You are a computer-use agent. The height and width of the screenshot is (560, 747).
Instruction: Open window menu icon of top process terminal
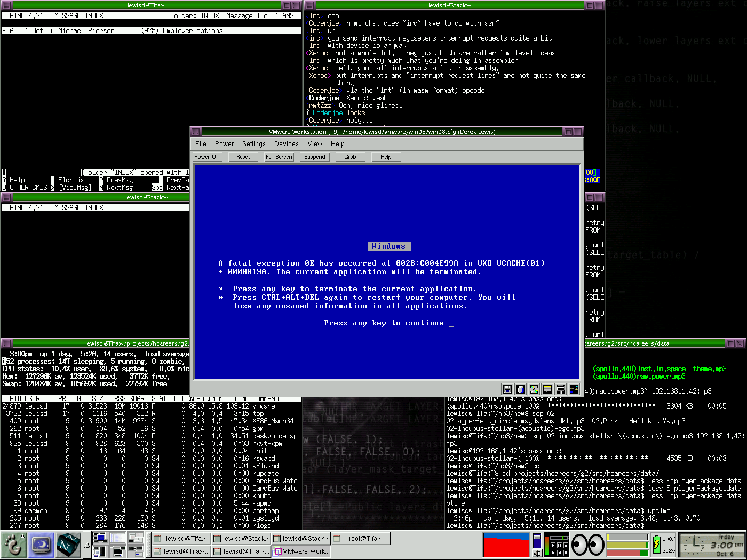[x=6, y=343]
